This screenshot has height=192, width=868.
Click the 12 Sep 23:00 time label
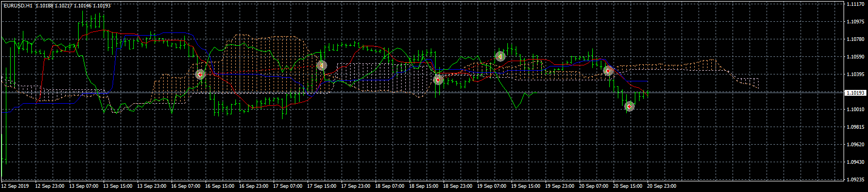pos(50,187)
